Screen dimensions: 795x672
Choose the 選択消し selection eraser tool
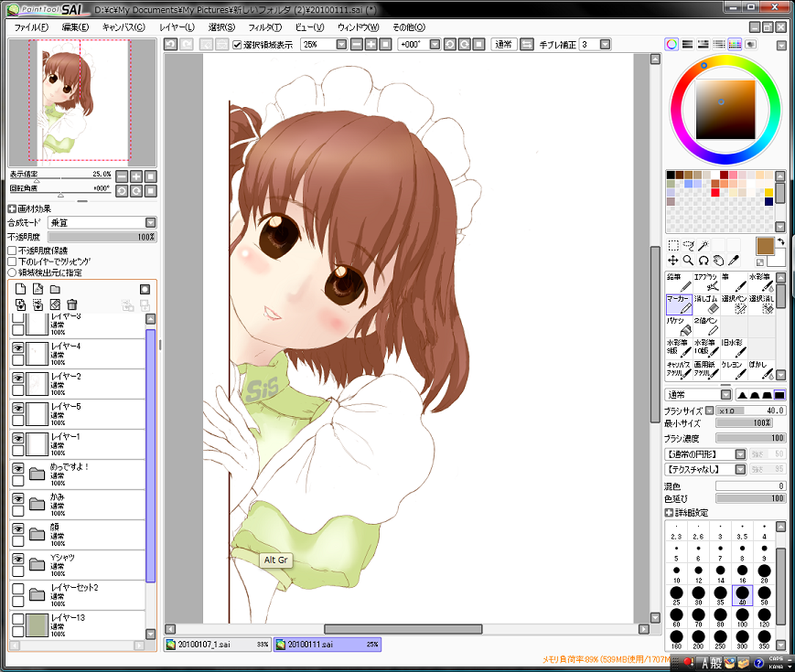pos(761,304)
